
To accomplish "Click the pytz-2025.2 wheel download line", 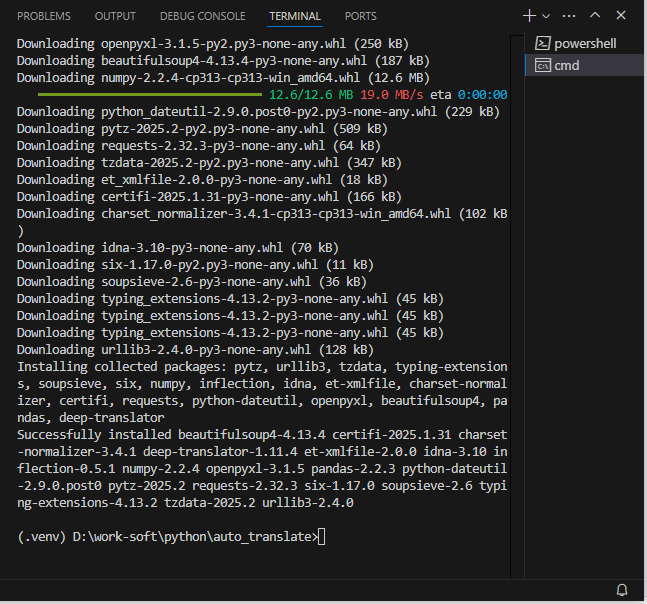I will coord(202,129).
